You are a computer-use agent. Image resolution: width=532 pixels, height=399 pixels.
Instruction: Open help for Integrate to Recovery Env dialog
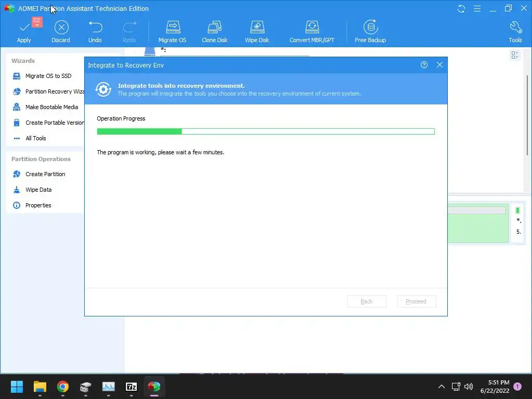click(x=424, y=65)
